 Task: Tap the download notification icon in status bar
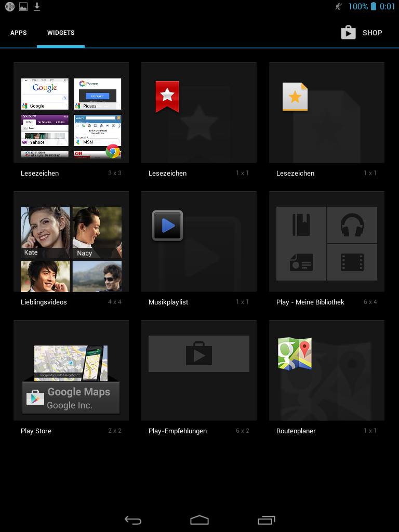click(37, 7)
